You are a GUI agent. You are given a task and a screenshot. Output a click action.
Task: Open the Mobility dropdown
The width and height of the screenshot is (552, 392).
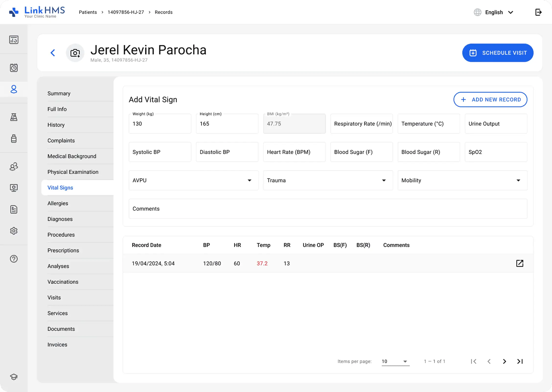tap(462, 180)
